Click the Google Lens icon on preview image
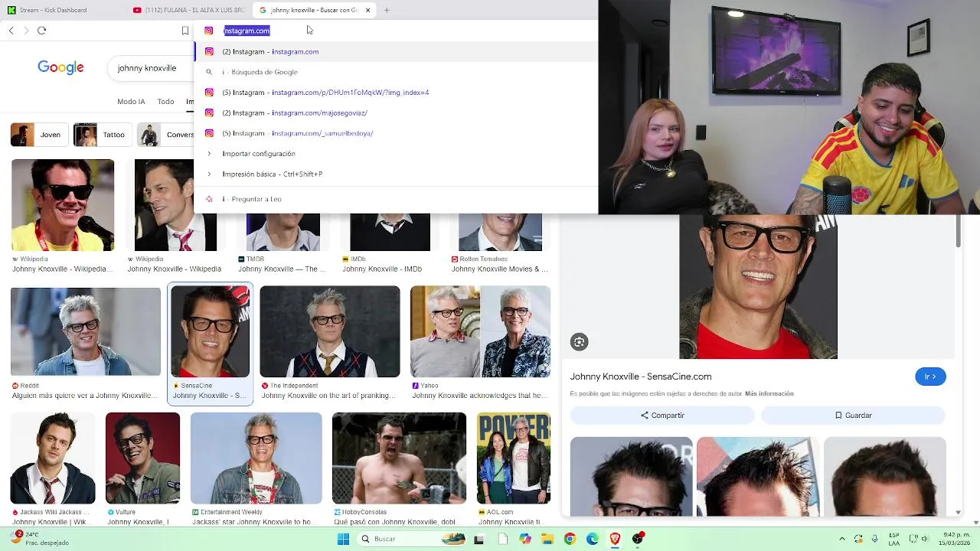This screenshot has width=980, height=551. 579,342
